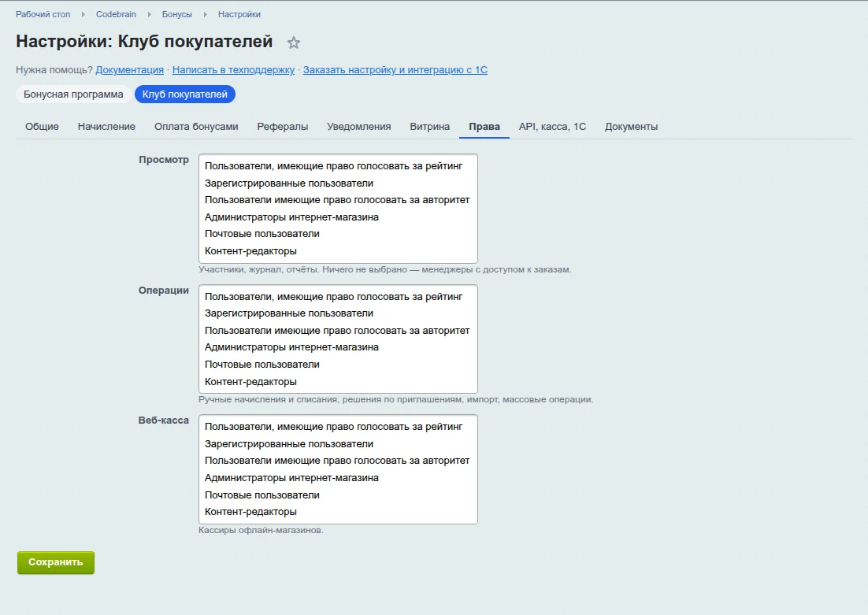868x615 pixels.
Task: Select the Клуб покупателей pill
Action: coord(185,94)
